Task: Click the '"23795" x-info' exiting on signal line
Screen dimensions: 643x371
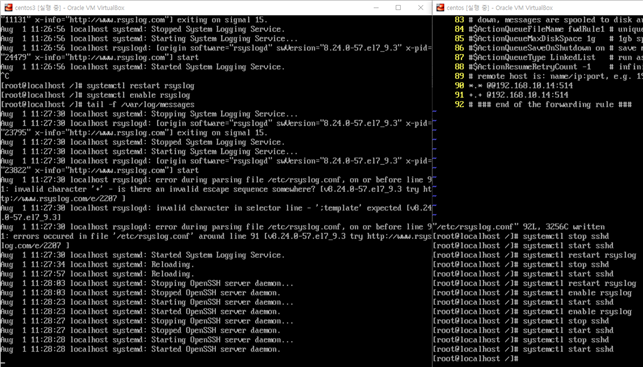Action: pos(134,133)
